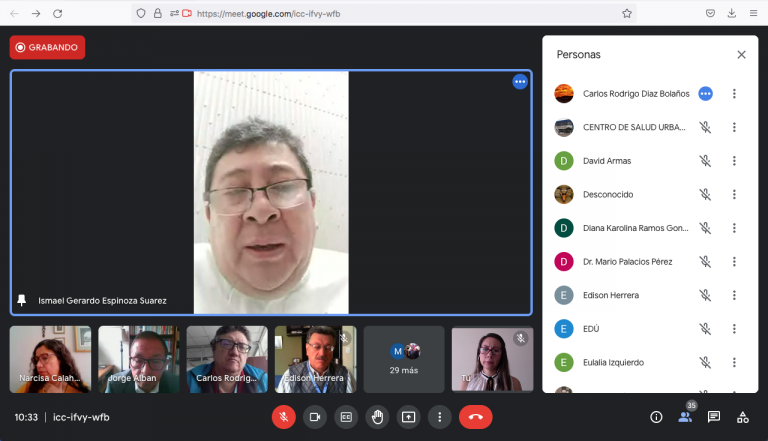Image resolution: width=768 pixels, height=441 pixels.
Task: Click muted mic icon beside Diana Karolina Ramos
Action: (x=705, y=228)
